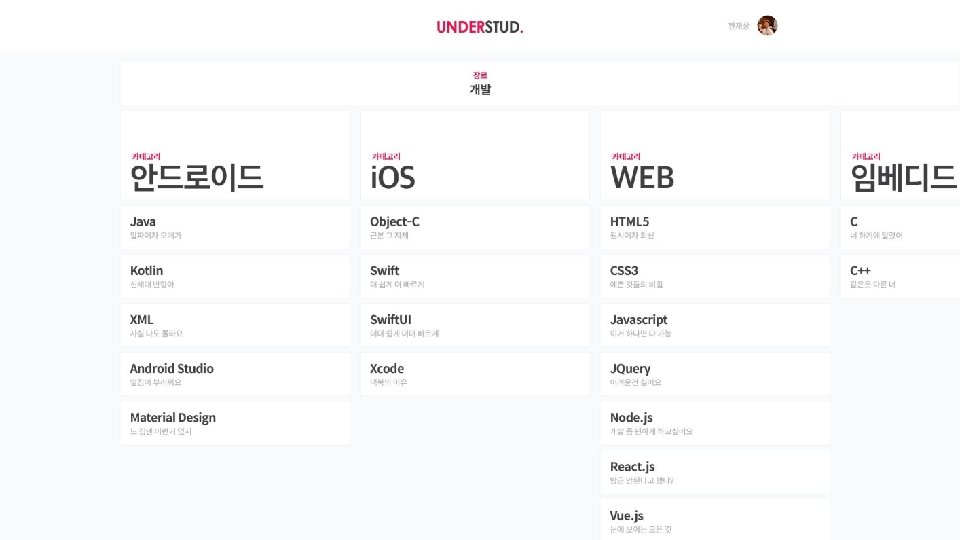Open the React.js card
The height and width of the screenshot is (540, 960).
pos(715,472)
